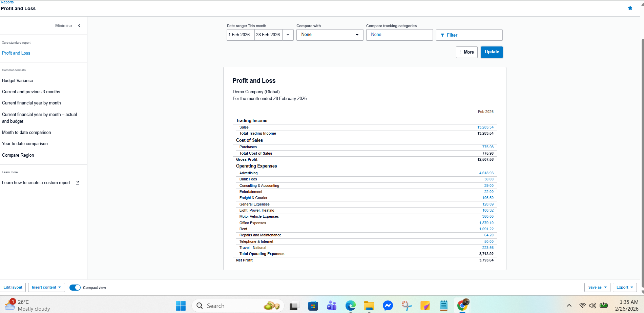Open Sales amount 13,283.54
Viewport: 644px width, 313px height.
(x=485, y=128)
